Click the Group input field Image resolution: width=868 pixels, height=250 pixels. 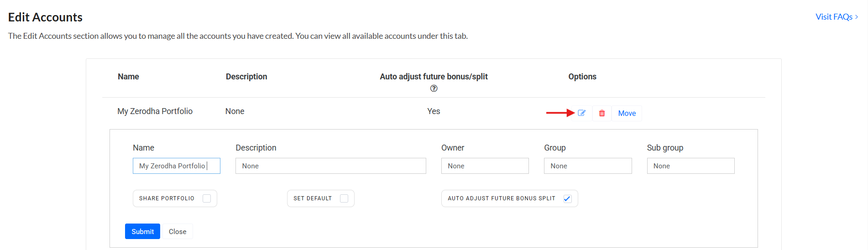click(x=587, y=166)
